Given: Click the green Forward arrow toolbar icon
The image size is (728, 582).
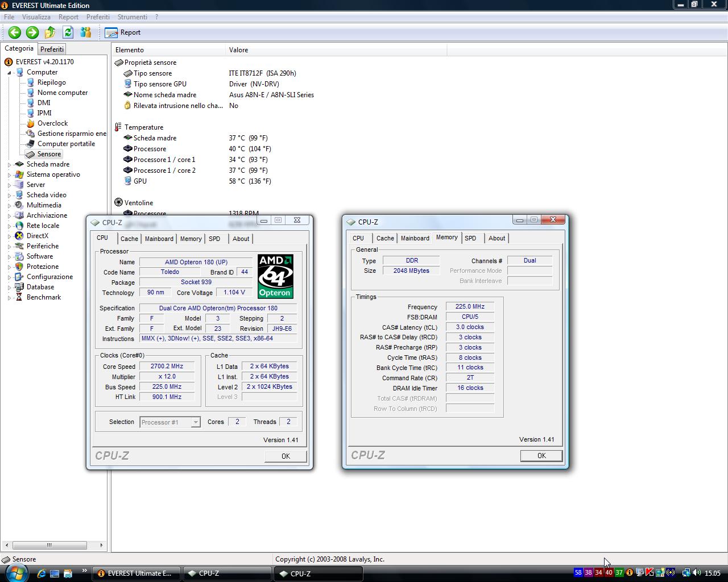Looking at the screenshot, I should [32, 32].
